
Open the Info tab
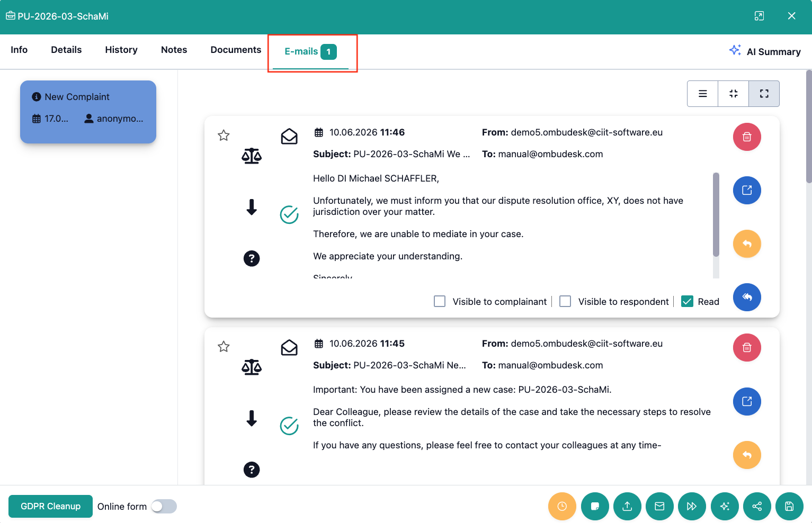[x=19, y=50]
